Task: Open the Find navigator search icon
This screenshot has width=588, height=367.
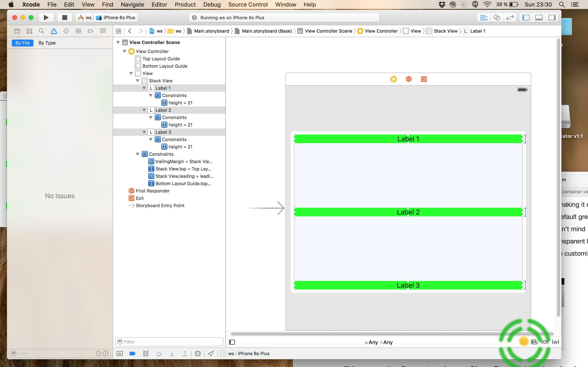Action: [41, 31]
